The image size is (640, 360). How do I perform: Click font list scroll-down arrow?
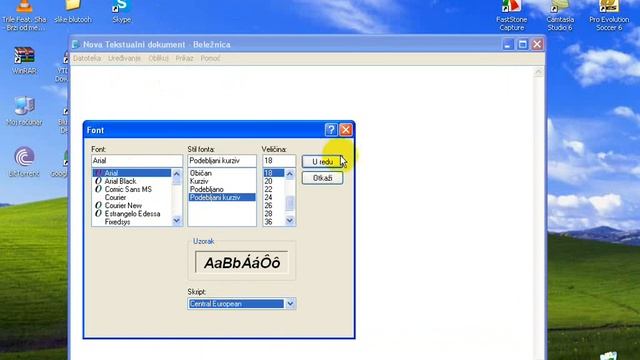pyautogui.click(x=176, y=221)
